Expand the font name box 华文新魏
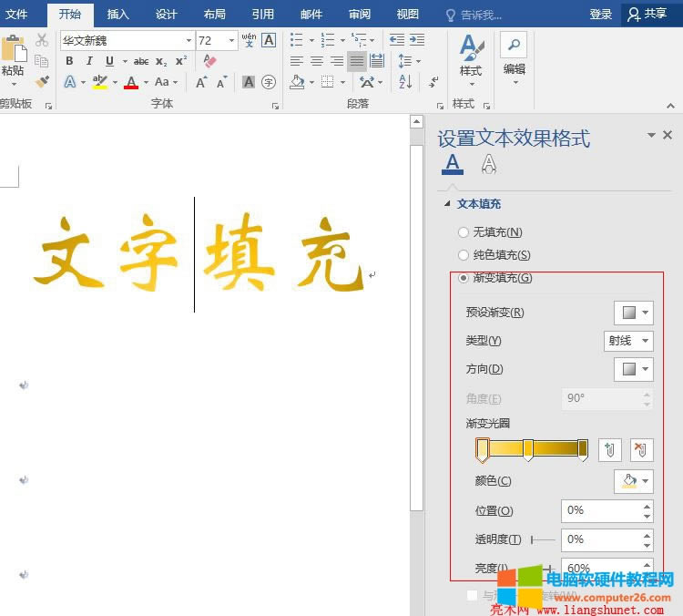 coord(189,41)
